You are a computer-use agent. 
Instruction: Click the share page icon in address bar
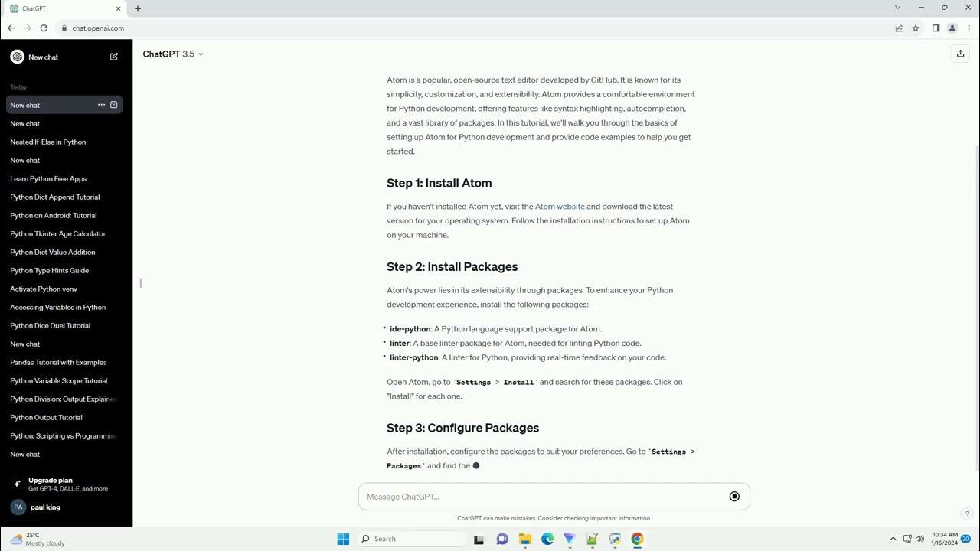[x=899, y=28]
